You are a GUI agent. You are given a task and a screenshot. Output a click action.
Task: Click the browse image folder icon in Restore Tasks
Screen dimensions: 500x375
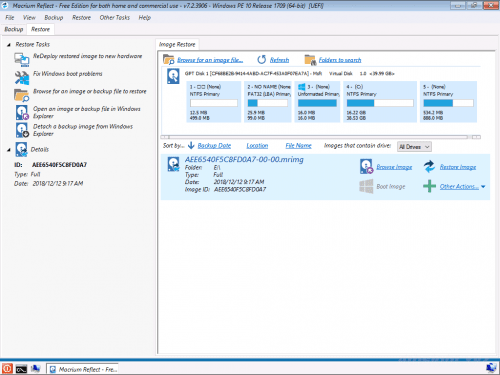click(22, 95)
